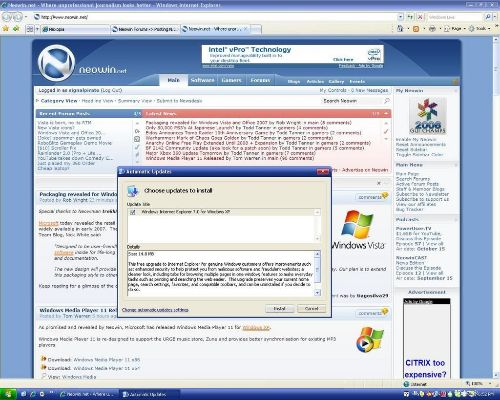Click the search magnifier icon in toolbar
The image size is (500, 400).
click(487, 17)
